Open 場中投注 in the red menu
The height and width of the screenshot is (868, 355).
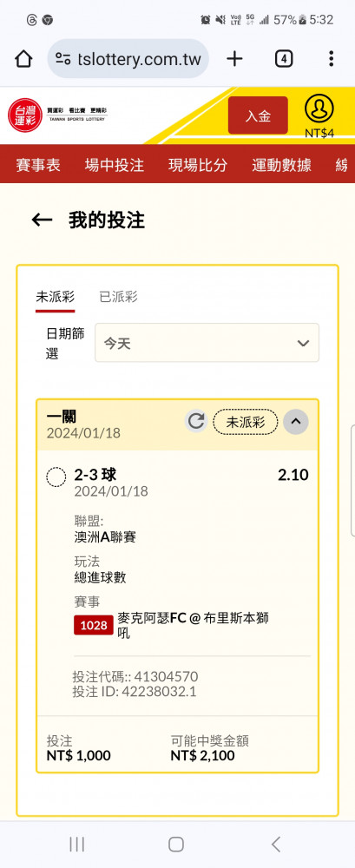click(x=115, y=164)
